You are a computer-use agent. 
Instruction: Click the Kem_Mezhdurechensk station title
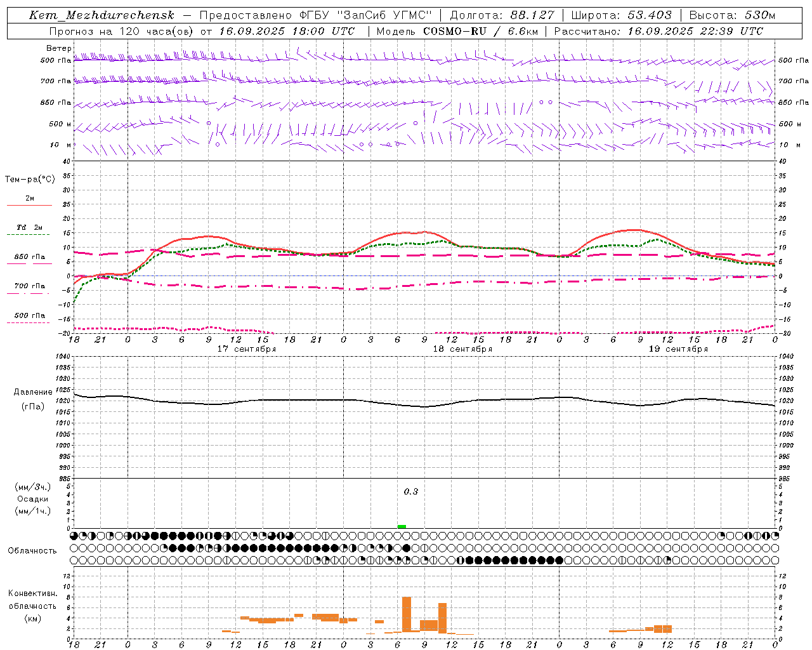point(101,15)
